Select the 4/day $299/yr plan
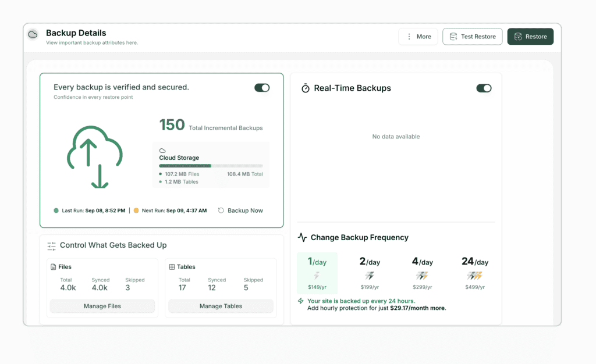This screenshot has width=596, height=364. tap(423, 273)
